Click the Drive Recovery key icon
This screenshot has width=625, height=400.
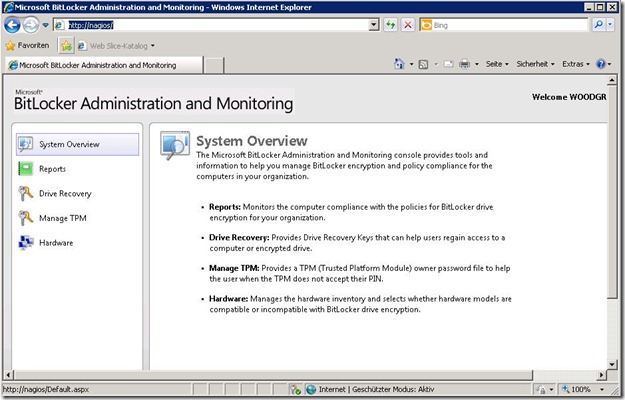click(x=26, y=193)
